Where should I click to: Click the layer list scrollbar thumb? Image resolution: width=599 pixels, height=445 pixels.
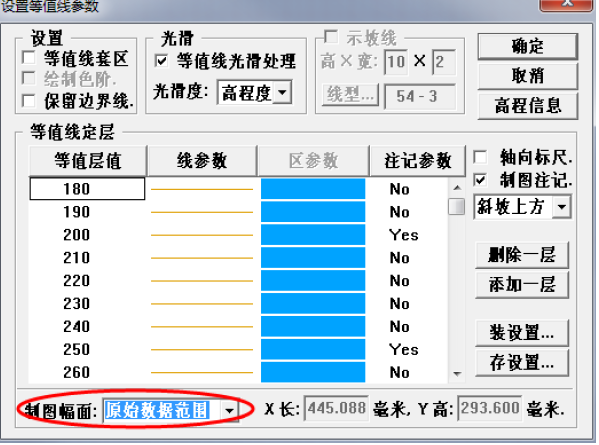(x=457, y=207)
